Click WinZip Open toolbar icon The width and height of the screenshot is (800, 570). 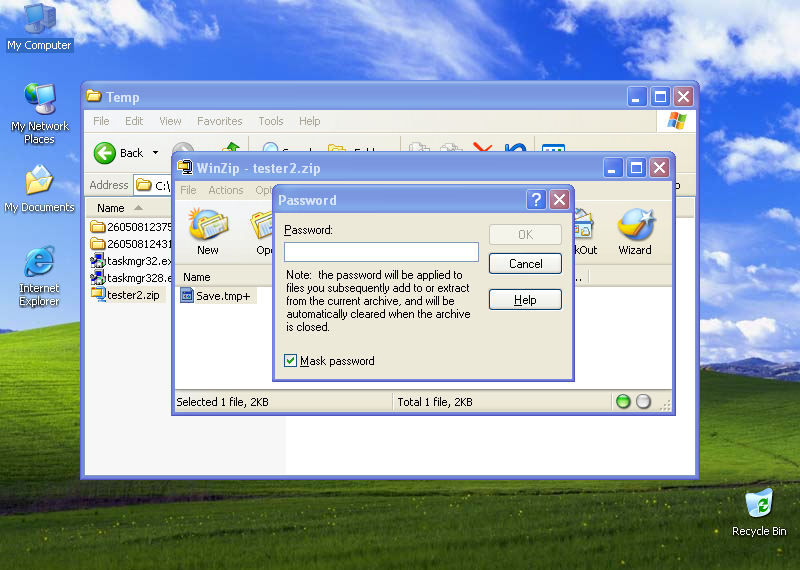[263, 232]
